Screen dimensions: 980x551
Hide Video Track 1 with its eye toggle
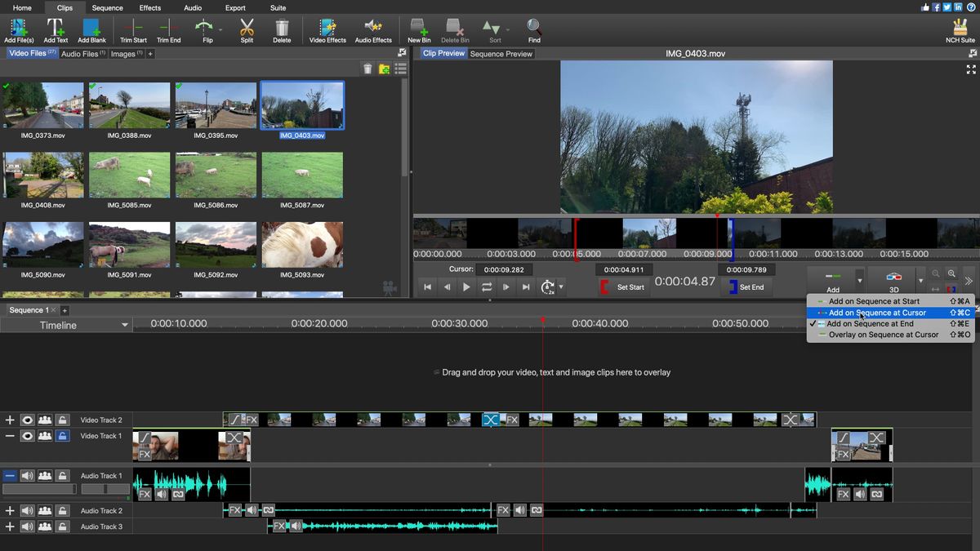click(x=29, y=435)
